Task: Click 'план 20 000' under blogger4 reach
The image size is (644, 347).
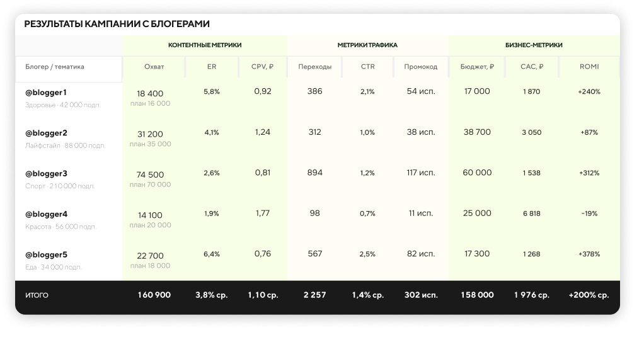Action: coord(150,225)
